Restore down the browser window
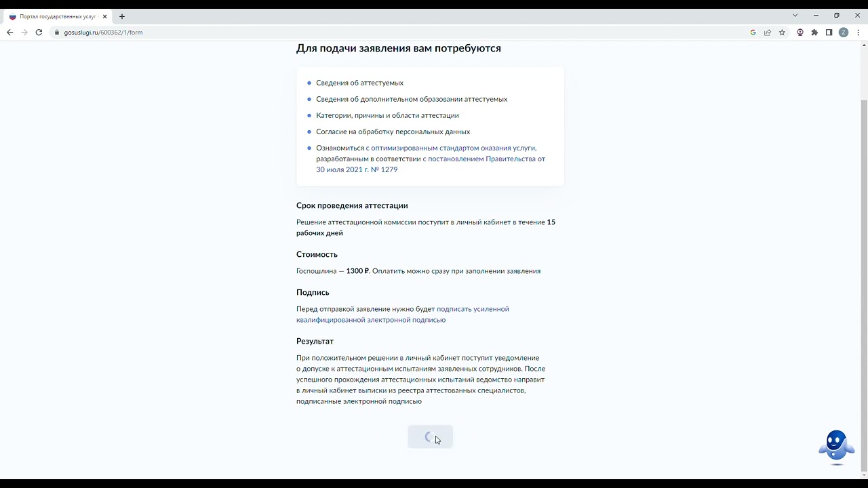Image resolution: width=868 pixels, height=488 pixels. [837, 16]
